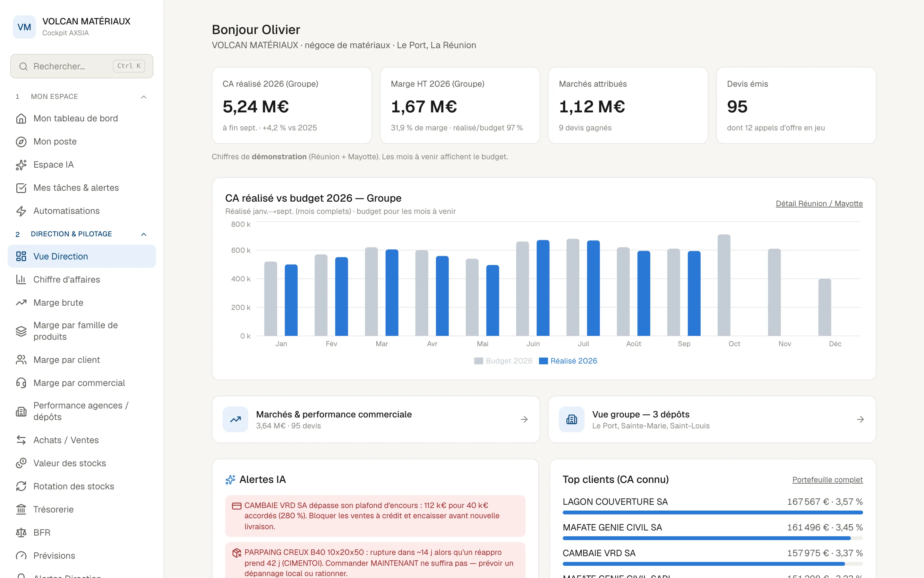Click the headset icon for Marge par commercial

[21, 383]
